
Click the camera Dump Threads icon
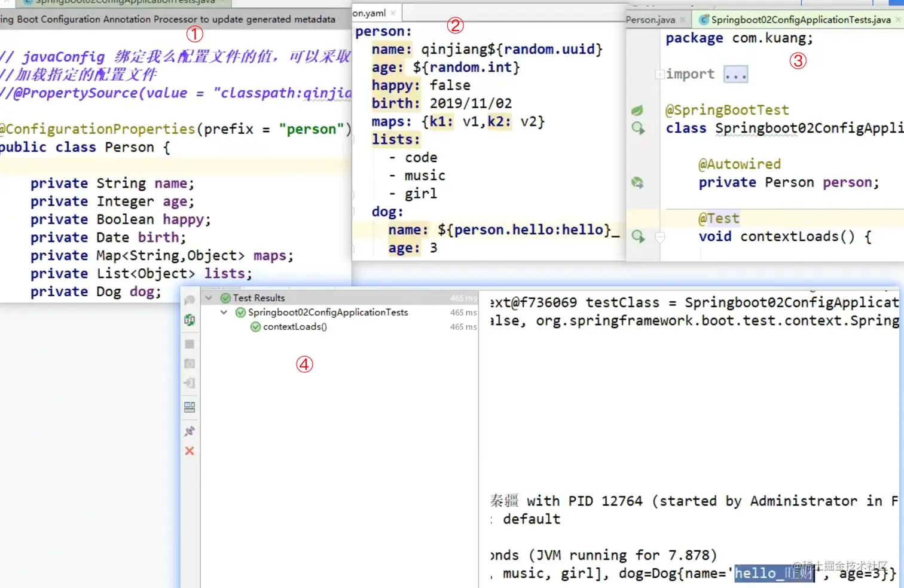click(x=190, y=363)
